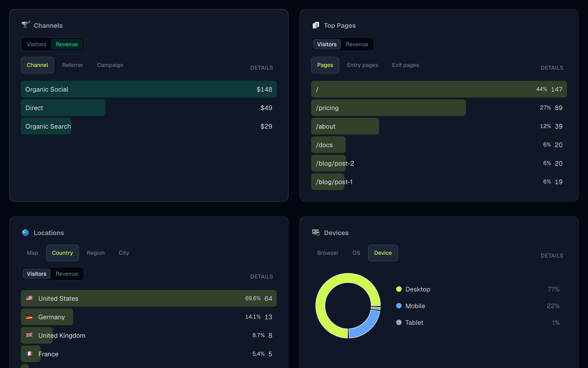Click the Organic Social revenue row
The image size is (588, 368).
[149, 89]
